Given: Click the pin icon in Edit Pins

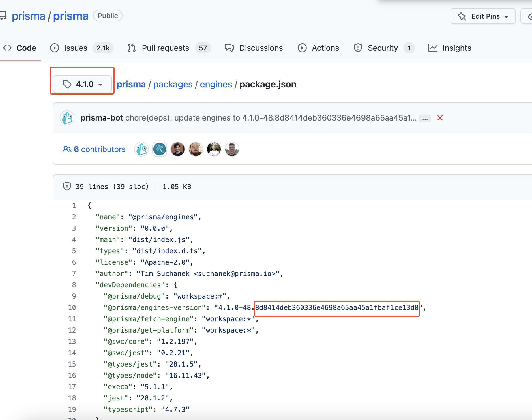Looking at the screenshot, I should pos(462,16).
